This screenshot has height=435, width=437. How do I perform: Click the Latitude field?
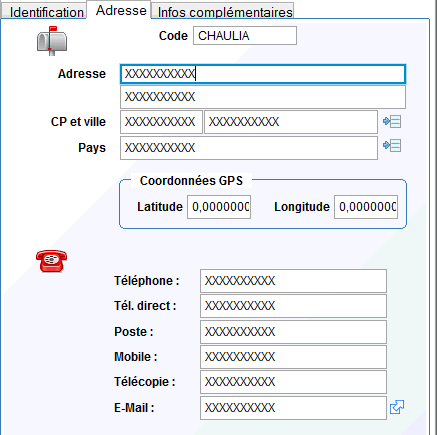click(219, 207)
